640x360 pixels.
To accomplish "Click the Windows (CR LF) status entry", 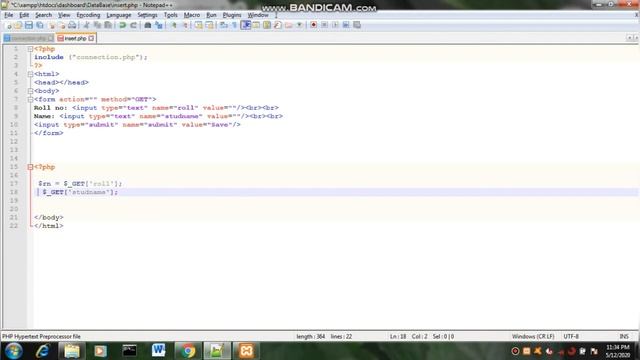I will coord(533,337).
